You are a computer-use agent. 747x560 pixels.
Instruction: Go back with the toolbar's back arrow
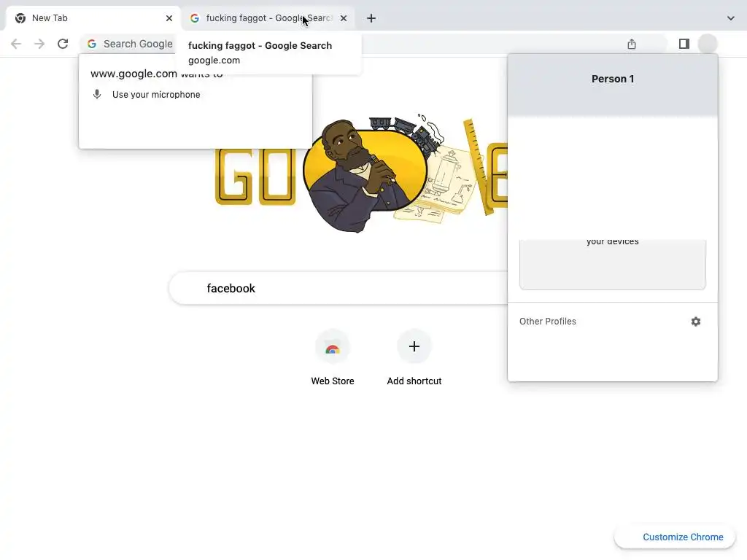[x=16, y=44]
